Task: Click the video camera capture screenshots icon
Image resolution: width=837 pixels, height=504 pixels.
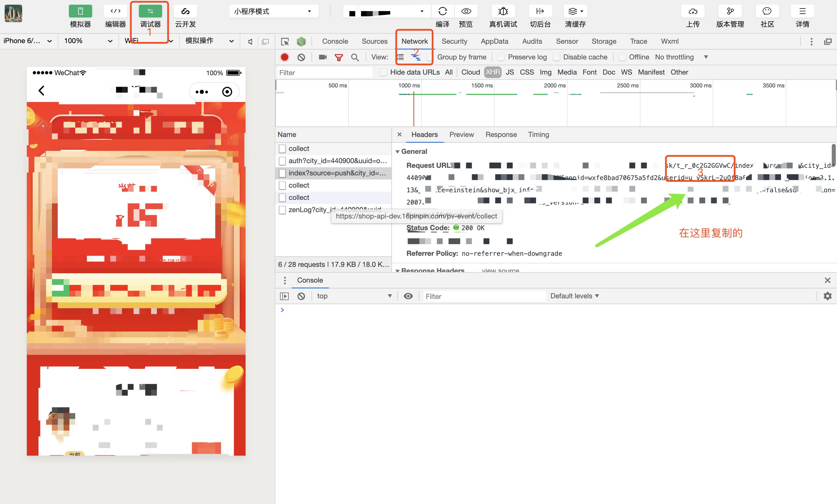Action: (323, 57)
